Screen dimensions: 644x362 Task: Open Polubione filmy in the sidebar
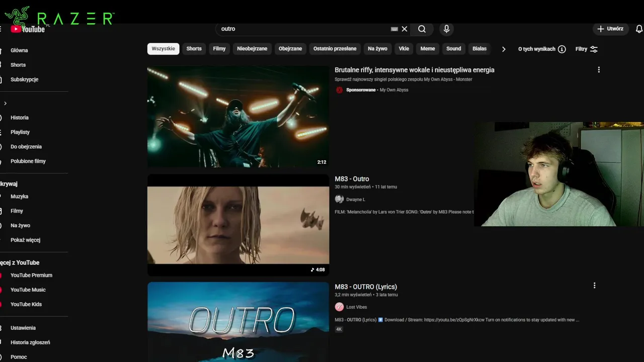28,161
